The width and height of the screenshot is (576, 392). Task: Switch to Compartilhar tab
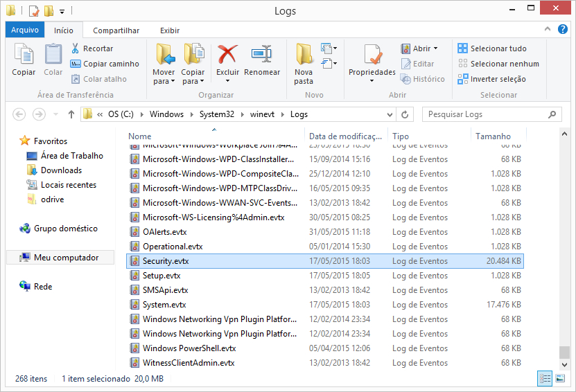[x=116, y=30]
